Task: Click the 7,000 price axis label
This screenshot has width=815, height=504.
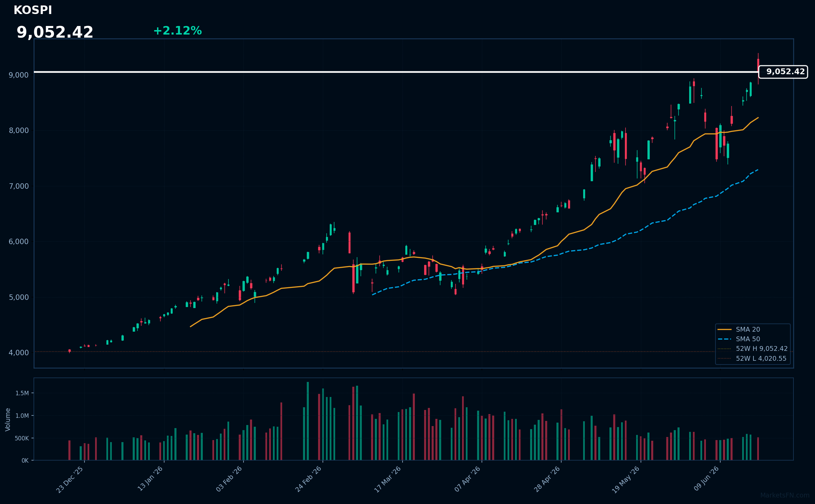Action: [x=19, y=186]
